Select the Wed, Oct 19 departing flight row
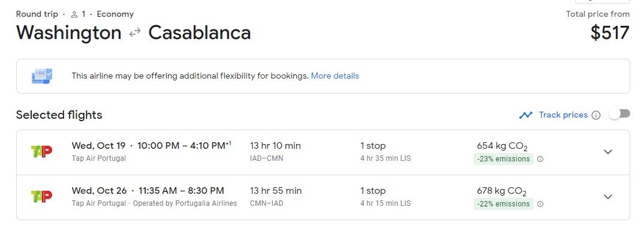This screenshot has height=225, width=644. tap(323, 152)
